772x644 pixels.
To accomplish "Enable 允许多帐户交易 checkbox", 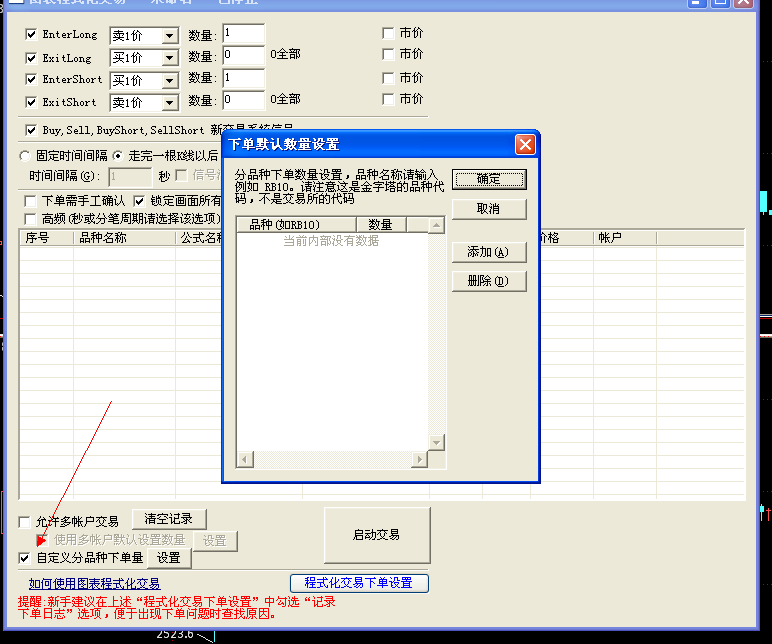I will tap(25, 521).
